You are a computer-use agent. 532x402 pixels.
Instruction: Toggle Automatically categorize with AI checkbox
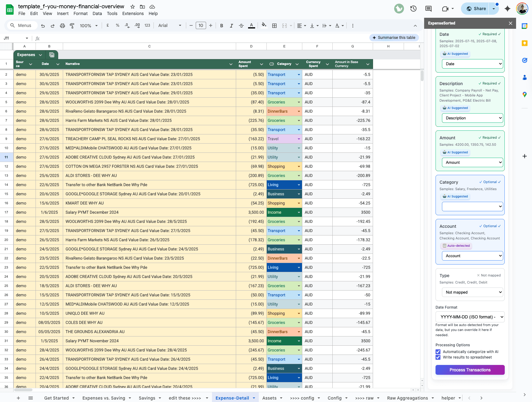click(x=438, y=352)
